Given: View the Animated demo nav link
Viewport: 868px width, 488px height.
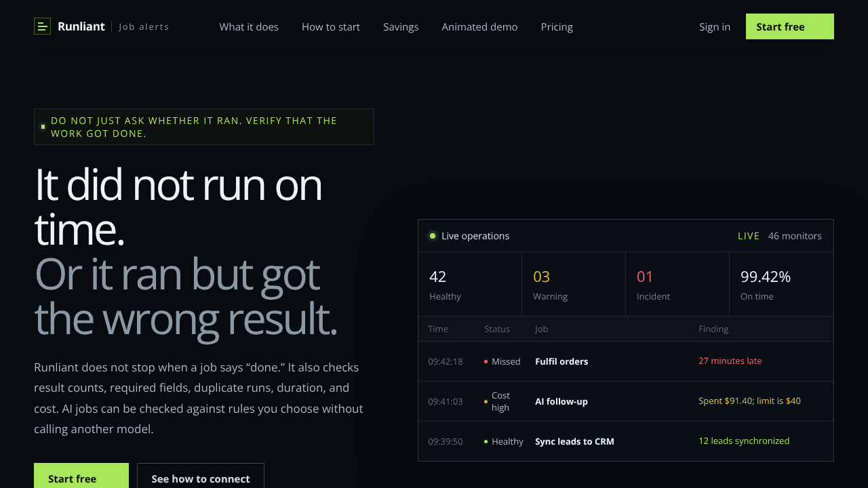Looking at the screenshot, I should pyautogui.click(x=479, y=26).
